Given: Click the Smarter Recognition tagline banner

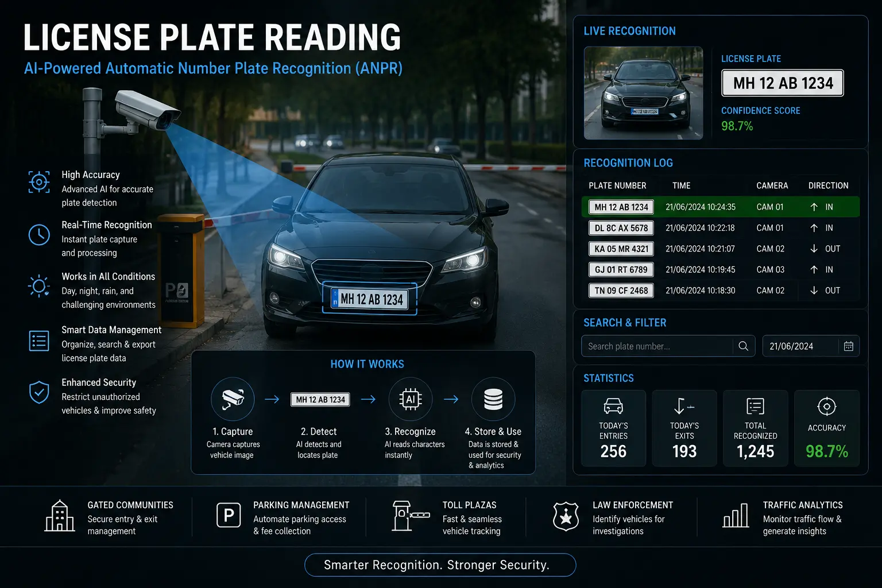Looking at the screenshot, I should (440, 565).
